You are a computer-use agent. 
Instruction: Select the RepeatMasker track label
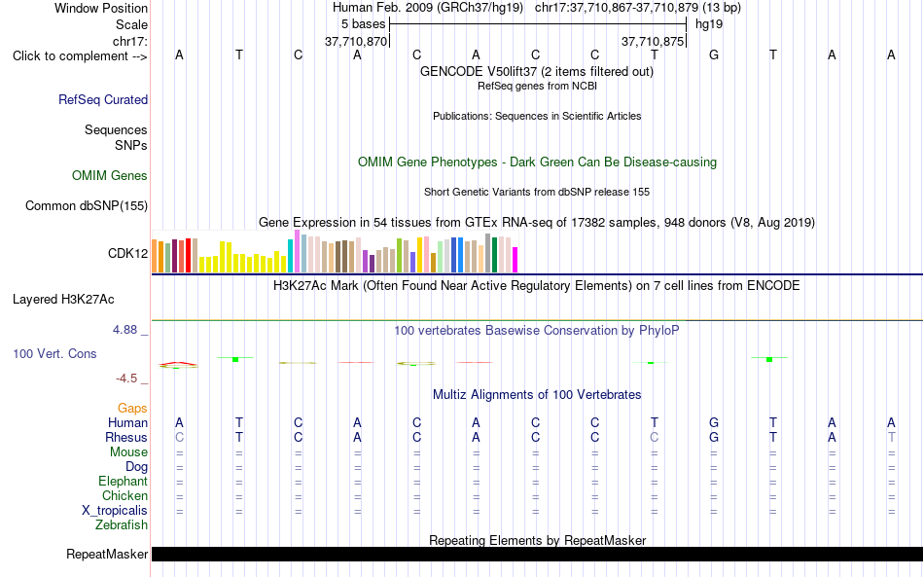click(107, 554)
